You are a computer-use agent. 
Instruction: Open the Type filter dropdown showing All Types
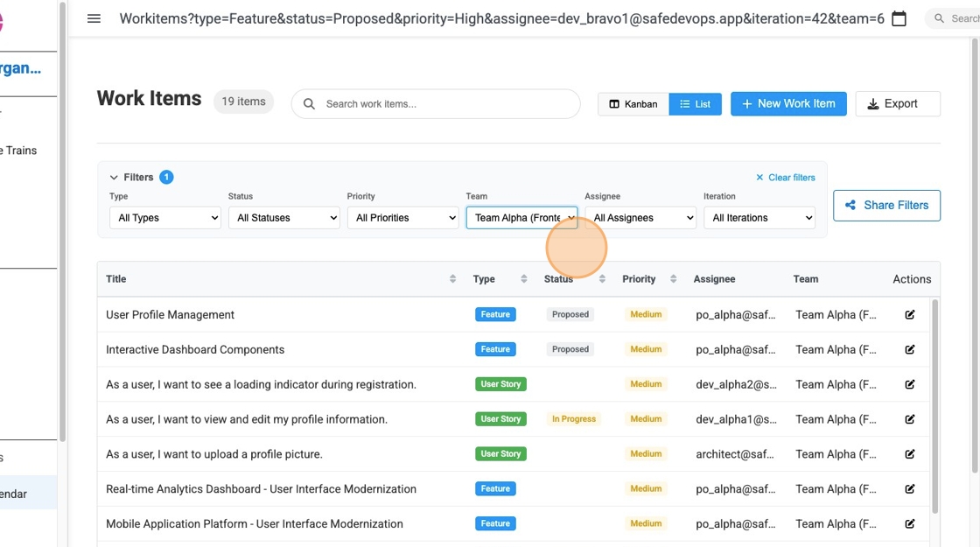click(164, 217)
